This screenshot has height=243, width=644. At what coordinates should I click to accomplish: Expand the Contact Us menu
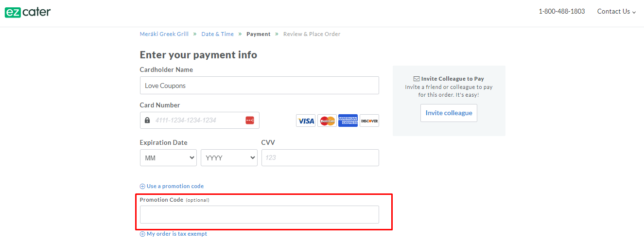pyautogui.click(x=616, y=11)
